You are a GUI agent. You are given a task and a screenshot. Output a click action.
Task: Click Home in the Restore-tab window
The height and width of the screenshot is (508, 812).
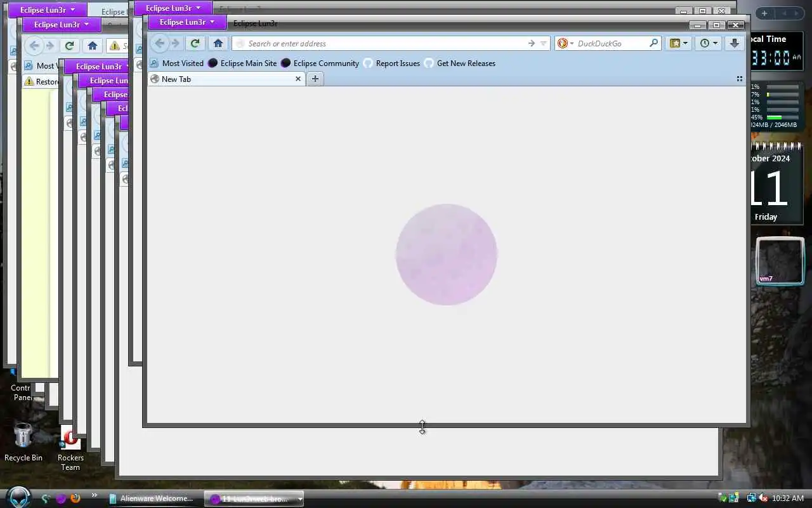93,45
